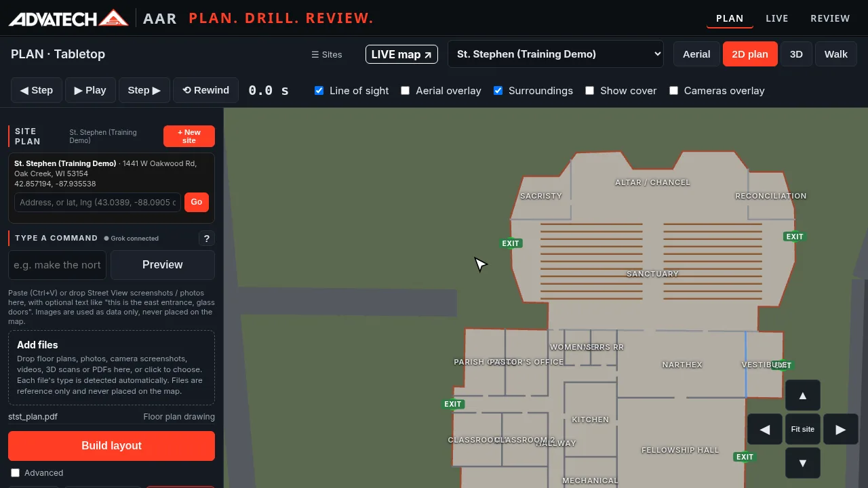Click the SACRISTY room label
868x488 pixels.
(x=541, y=196)
